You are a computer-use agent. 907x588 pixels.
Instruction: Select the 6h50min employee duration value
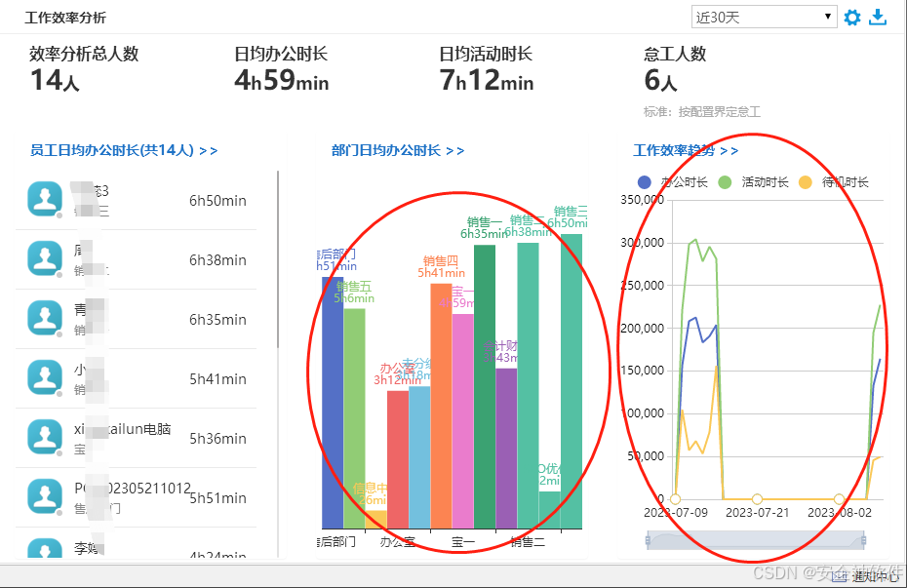point(217,201)
